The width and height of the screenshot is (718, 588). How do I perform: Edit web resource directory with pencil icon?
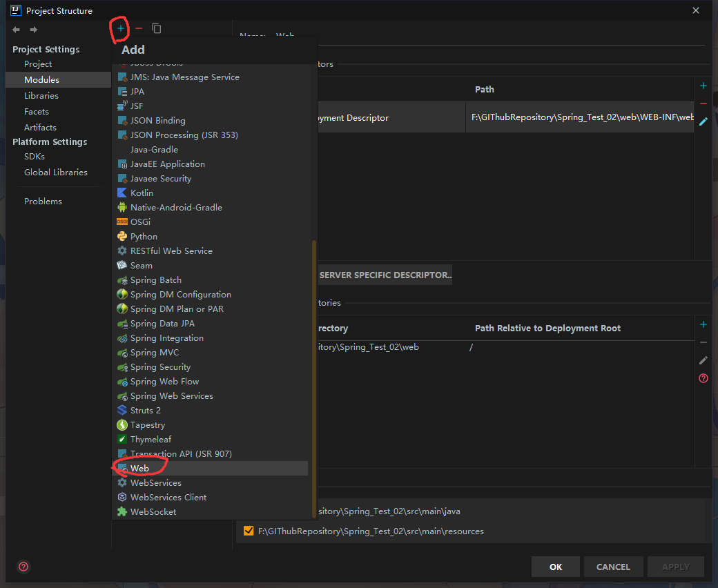pyautogui.click(x=704, y=360)
